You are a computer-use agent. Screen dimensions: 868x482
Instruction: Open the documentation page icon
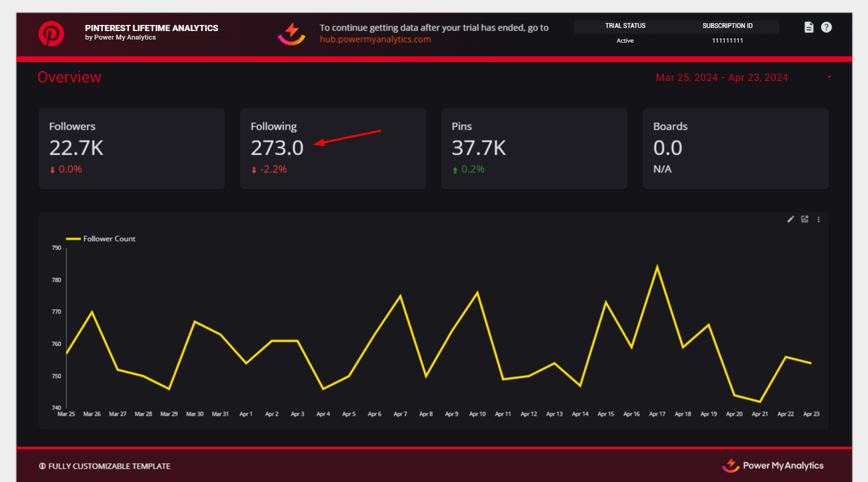click(x=809, y=27)
